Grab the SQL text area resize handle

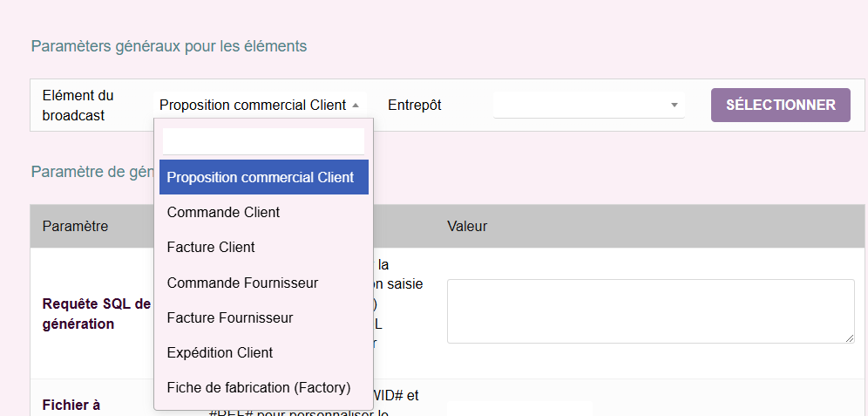850,338
